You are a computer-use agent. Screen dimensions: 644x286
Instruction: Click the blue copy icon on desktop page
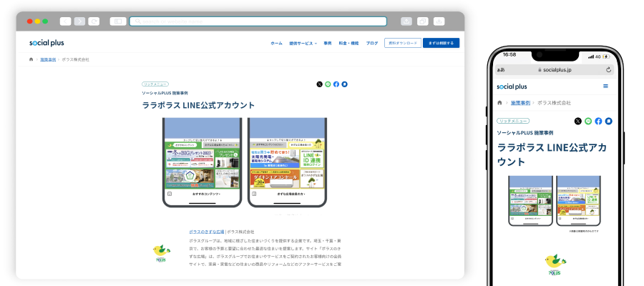point(345,84)
